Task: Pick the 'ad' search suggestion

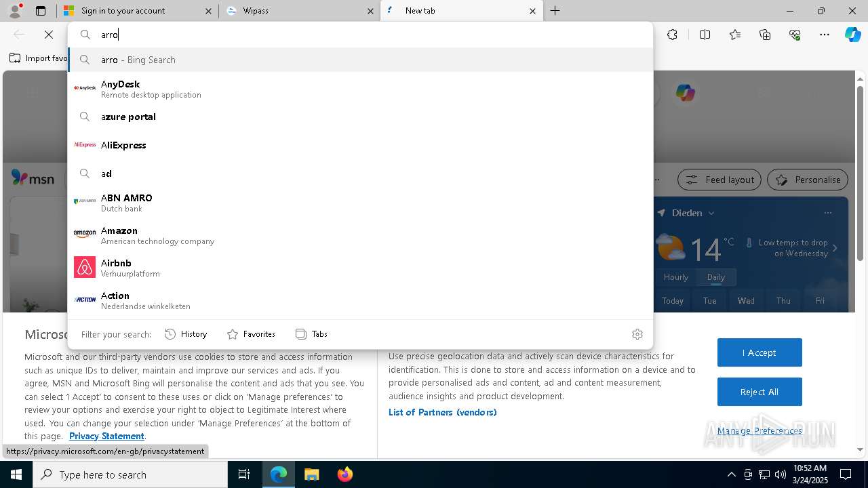Action: coord(361,174)
